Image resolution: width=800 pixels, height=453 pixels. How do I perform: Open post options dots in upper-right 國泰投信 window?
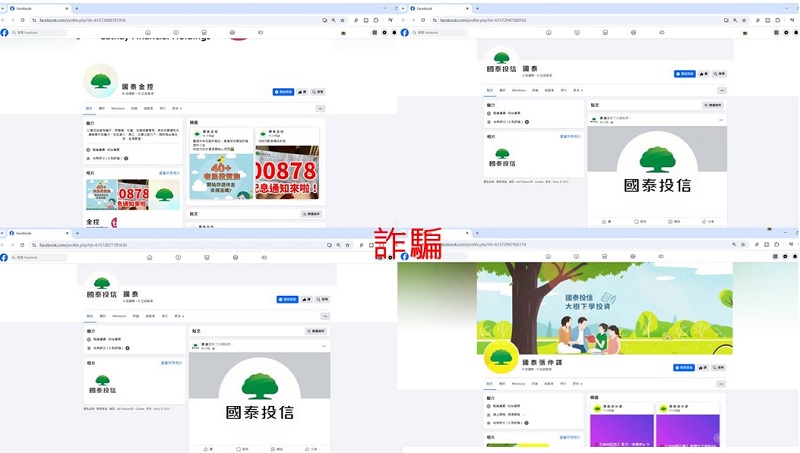pos(721,120)
